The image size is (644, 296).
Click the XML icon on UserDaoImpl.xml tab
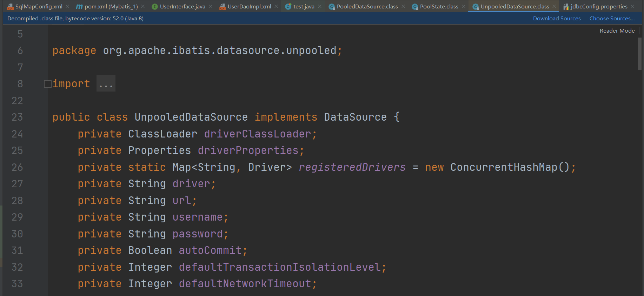(x=223, y=7)
